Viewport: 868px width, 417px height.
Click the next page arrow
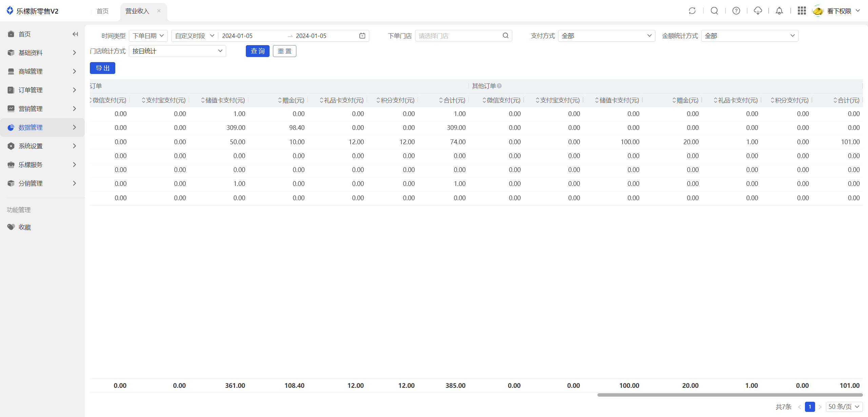(x=820, y=406)
